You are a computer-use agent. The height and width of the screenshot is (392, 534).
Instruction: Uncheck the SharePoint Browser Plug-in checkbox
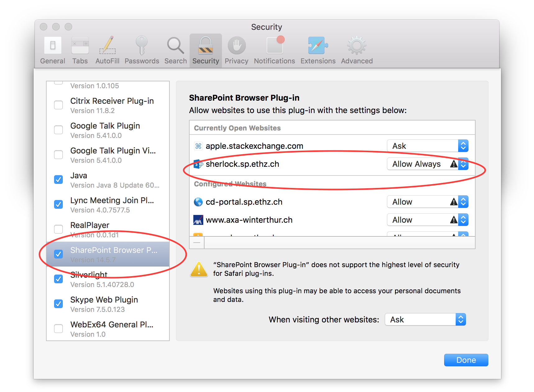58,254
